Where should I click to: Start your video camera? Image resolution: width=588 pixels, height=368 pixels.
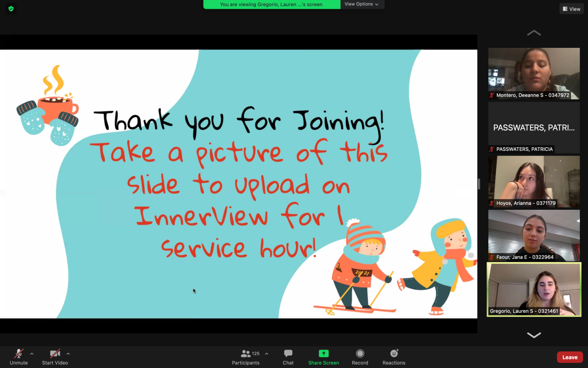coord(55,356)
